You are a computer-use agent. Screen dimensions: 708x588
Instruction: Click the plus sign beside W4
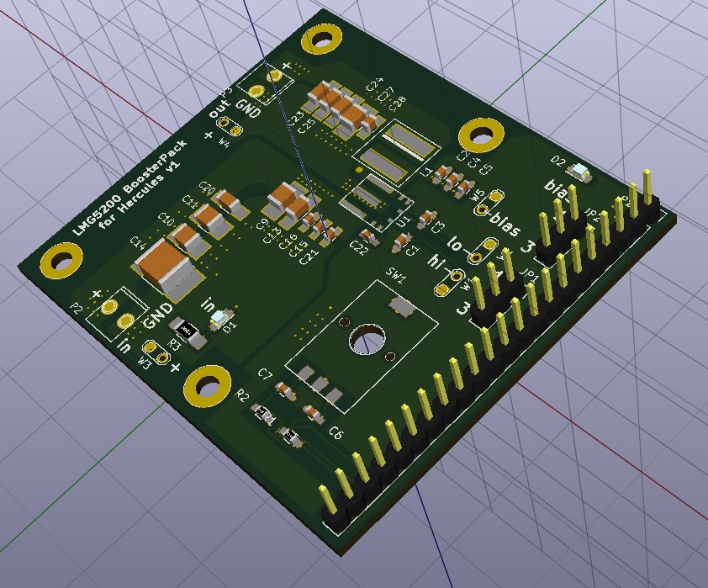click(x=209, y=135)
